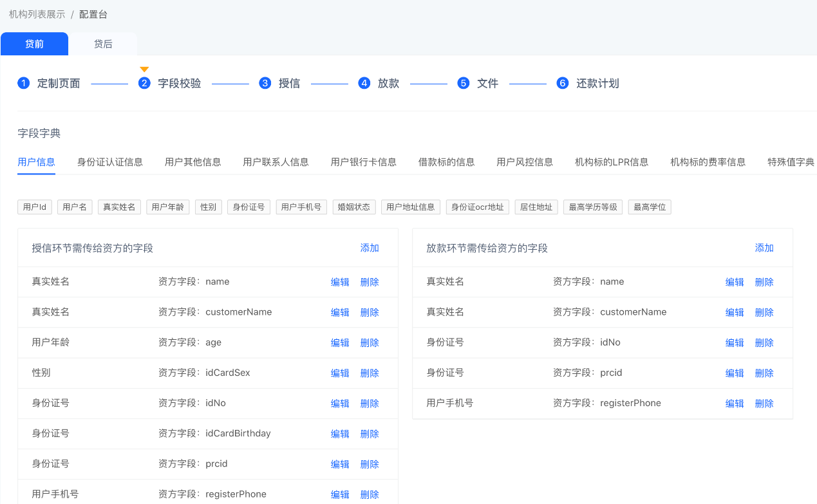
Task: Pick the 婚姻状态 field tag
Action: [x=354, y=207]
